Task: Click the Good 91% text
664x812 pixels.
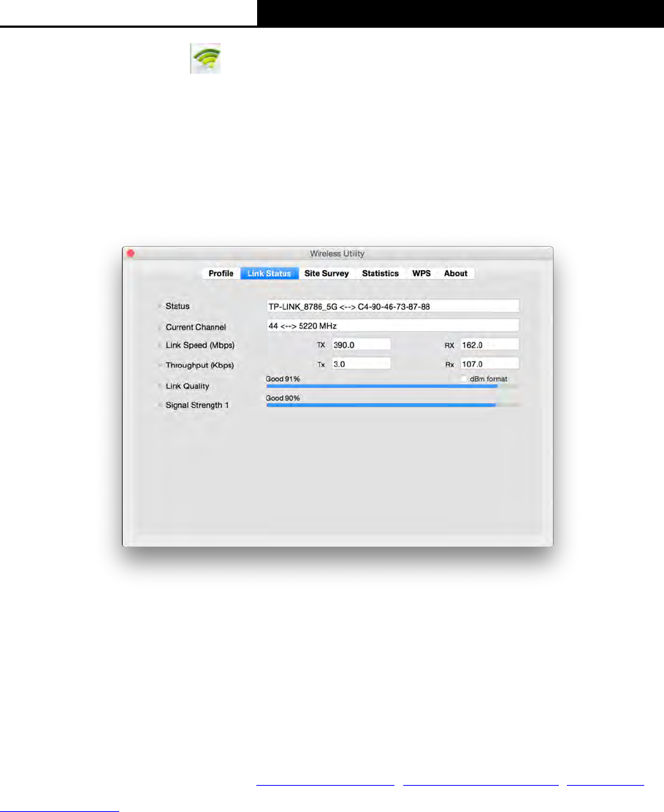Action: click(283, 379)
